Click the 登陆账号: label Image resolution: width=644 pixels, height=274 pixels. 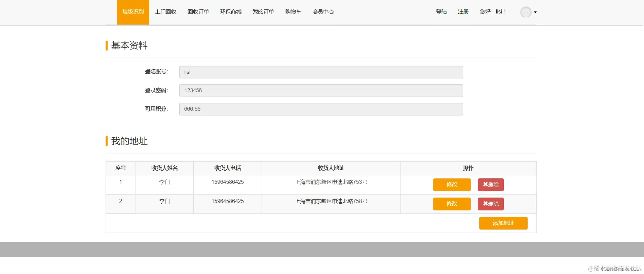tap(156, 72)
